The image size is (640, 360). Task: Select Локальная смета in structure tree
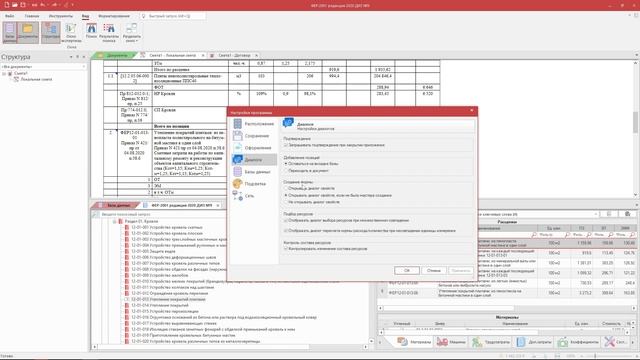pos(36,80)
